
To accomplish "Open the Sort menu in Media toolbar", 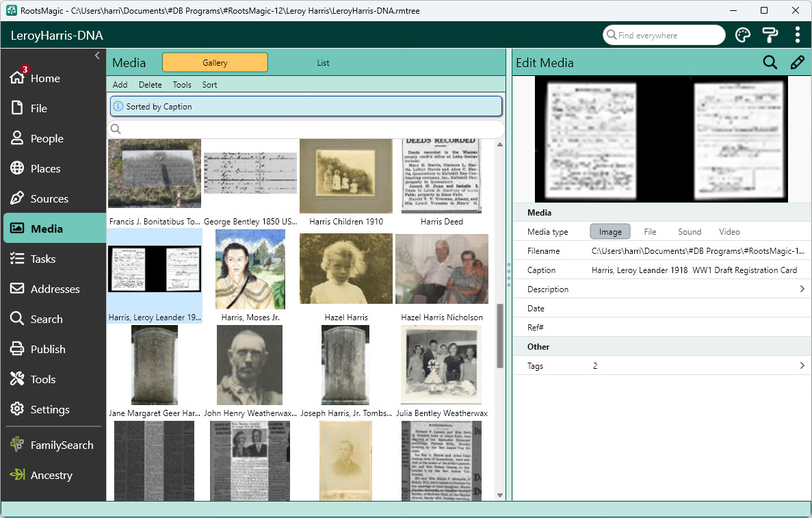I will click(x=209, y=84).
